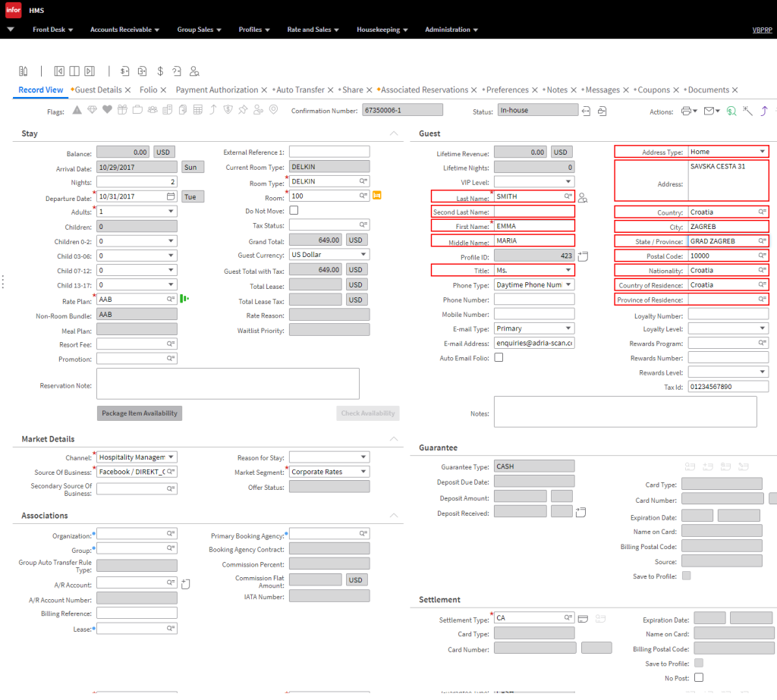Click the heart flag icon

tap(107, 111)
